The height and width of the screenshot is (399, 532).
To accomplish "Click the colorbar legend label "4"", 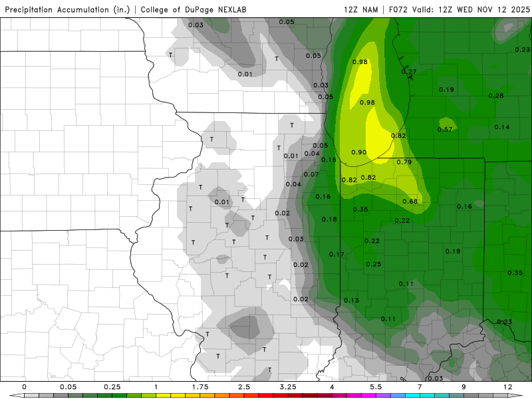I will [332, 387].
